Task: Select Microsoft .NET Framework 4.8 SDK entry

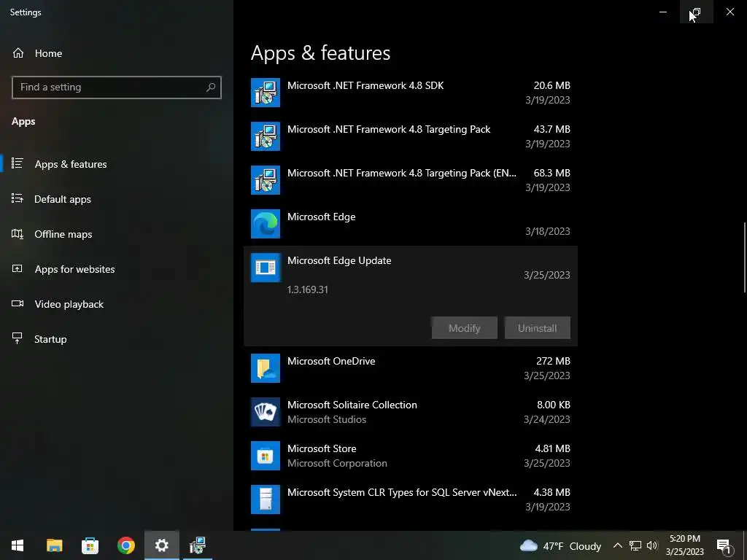Action: tap(410, 93)
